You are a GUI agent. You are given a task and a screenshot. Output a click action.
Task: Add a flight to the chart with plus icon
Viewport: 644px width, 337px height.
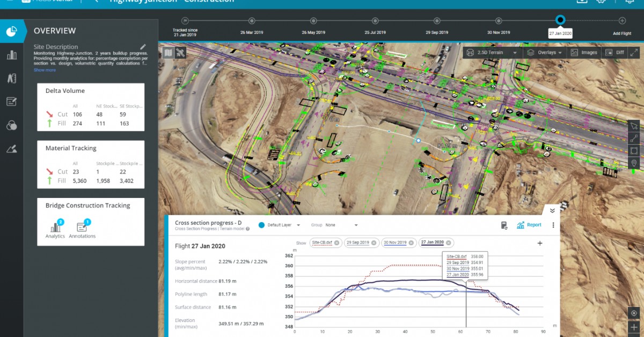(540, 243)
